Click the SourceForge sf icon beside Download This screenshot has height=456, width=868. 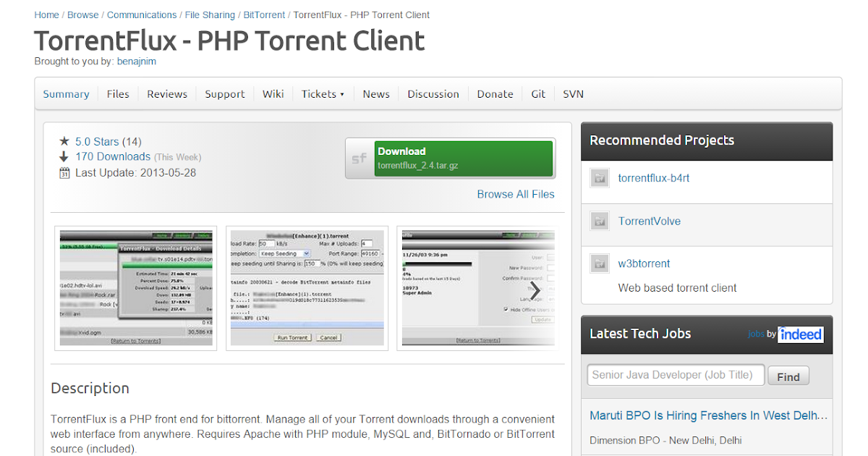coord(359,158)
